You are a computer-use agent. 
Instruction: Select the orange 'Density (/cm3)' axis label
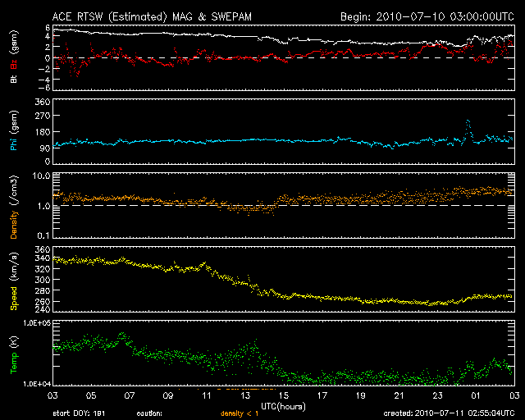14,207
